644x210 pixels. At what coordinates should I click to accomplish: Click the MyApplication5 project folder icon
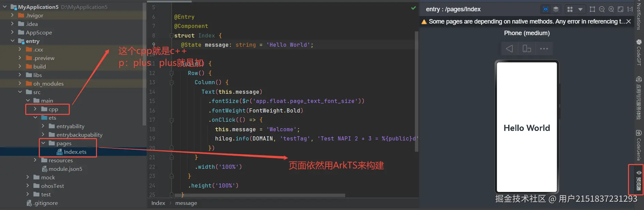tap(14, 7)
